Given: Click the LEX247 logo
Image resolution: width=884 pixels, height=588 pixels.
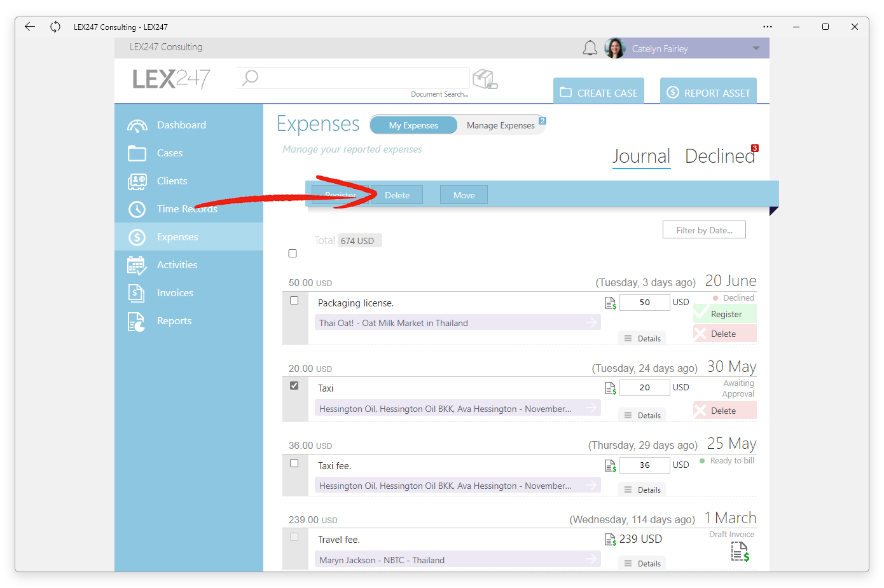Looking at the screenshot, I should pyautogui.click(x=171, y=79).
